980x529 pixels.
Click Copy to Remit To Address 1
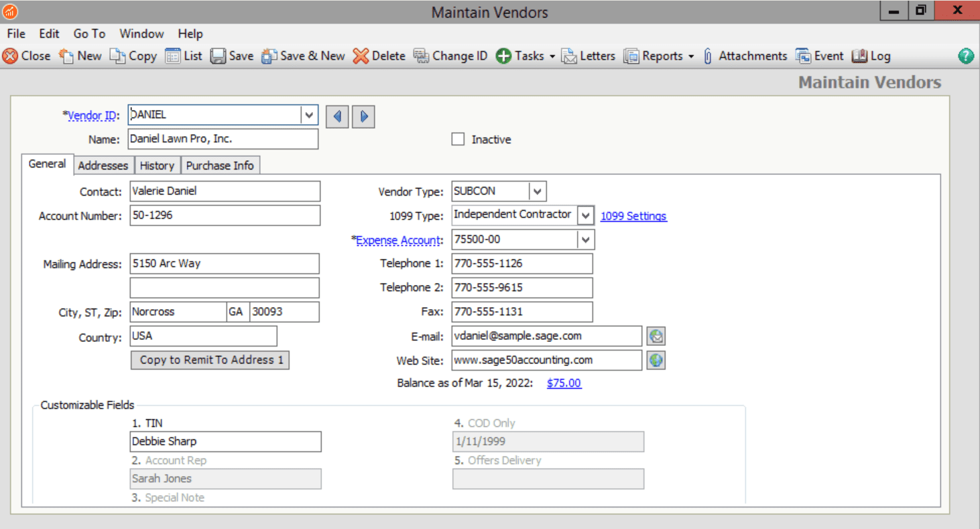pos(210,360)
